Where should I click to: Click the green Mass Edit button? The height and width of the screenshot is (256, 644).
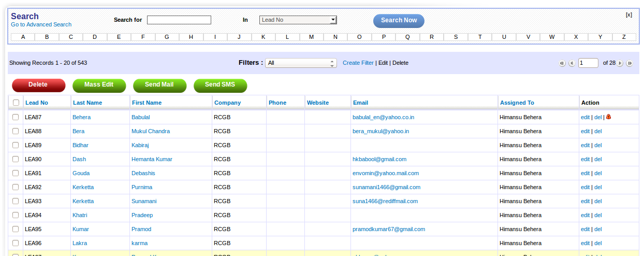click(99, 85)
